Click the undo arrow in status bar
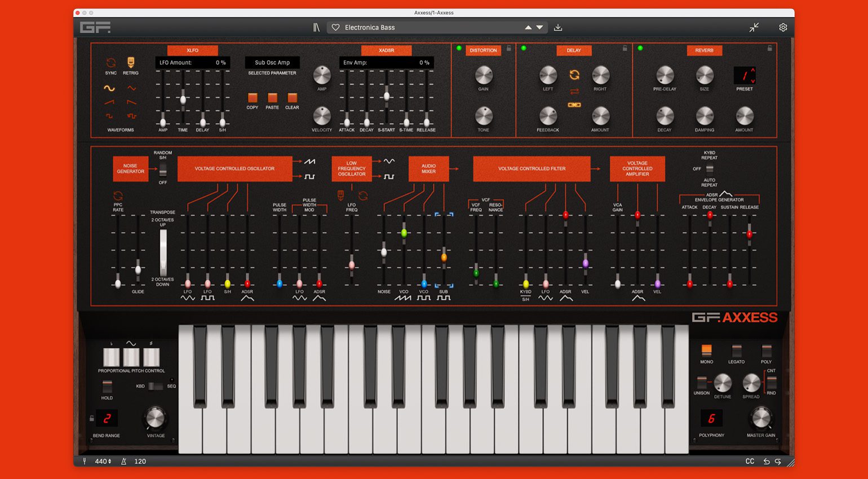This screenshot has width=868, height=479. coord(767,461)
